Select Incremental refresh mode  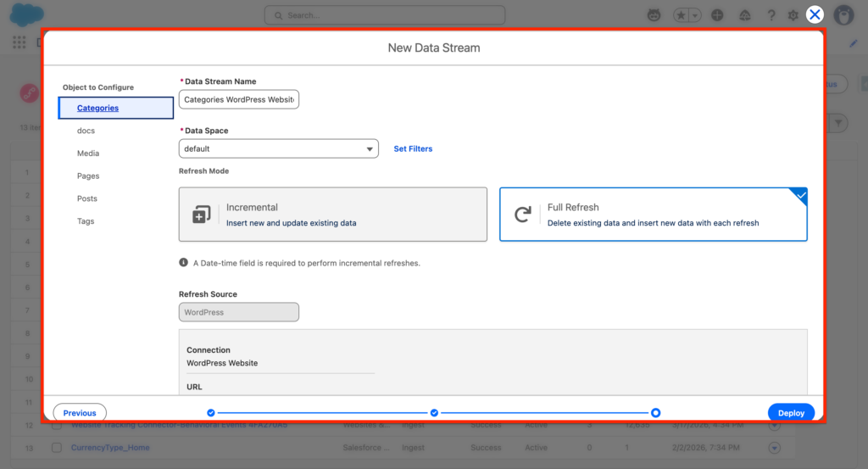pyautogui.click(x=332, y=215)
